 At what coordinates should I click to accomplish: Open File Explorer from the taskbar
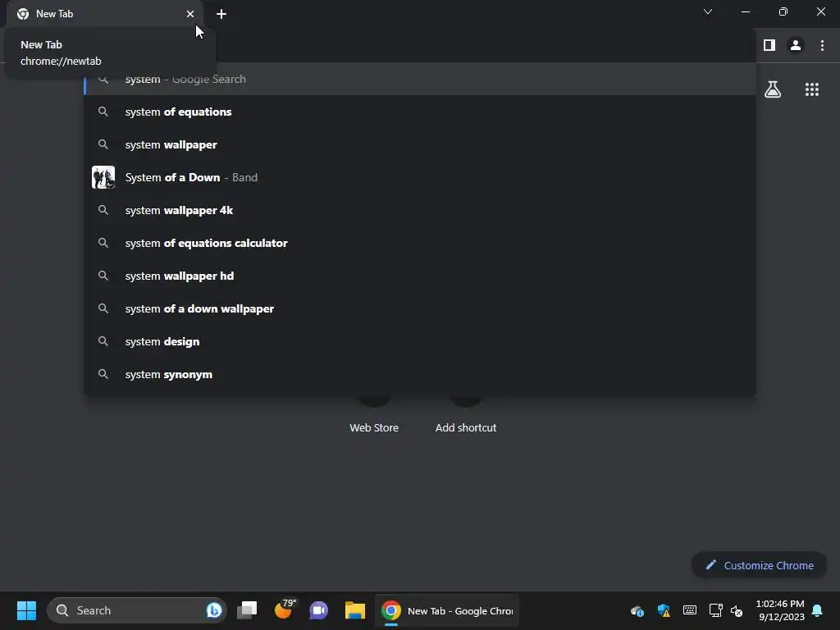pos(354,610)
